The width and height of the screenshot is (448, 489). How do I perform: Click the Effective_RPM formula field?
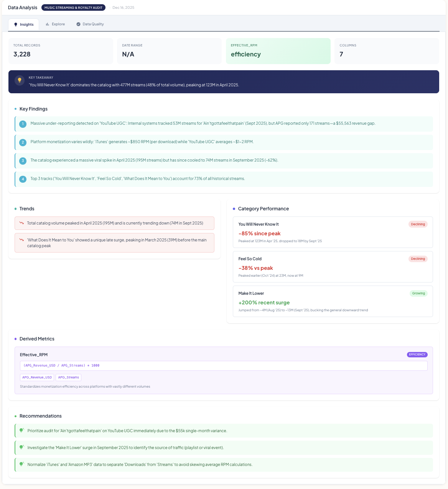click(224, 365)
